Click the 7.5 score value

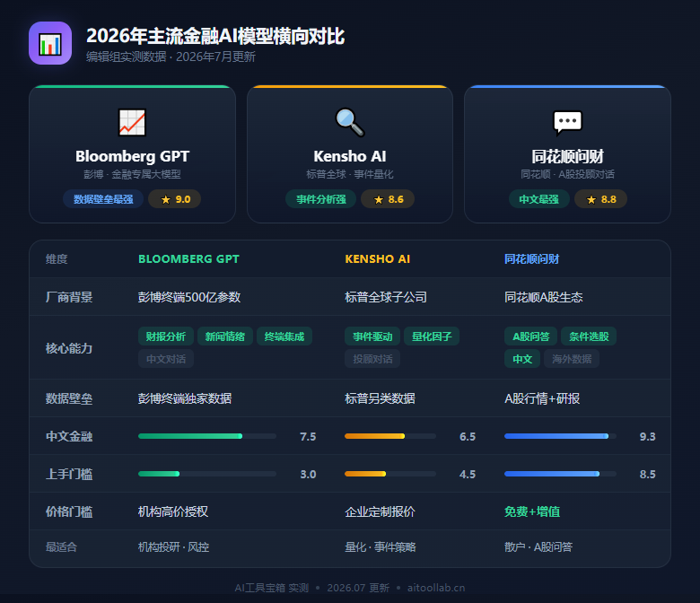[x=308, y=436]
